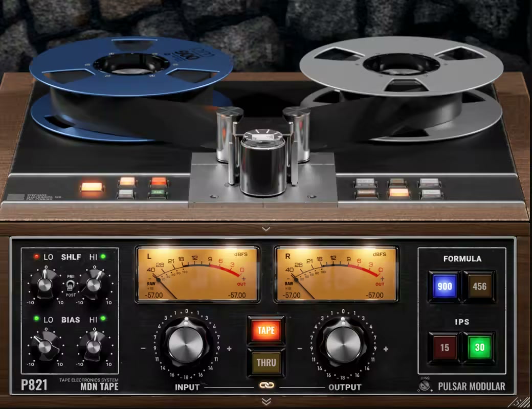Screen dimensions: 532x409
Task: Click the left channel VU meter
Action: [x=197, y=275]
